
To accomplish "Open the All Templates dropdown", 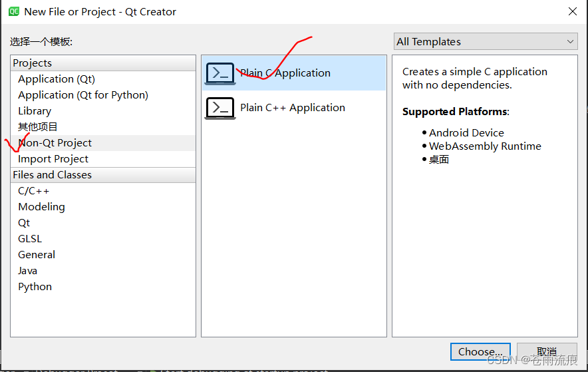I will (x=486, y=42).
